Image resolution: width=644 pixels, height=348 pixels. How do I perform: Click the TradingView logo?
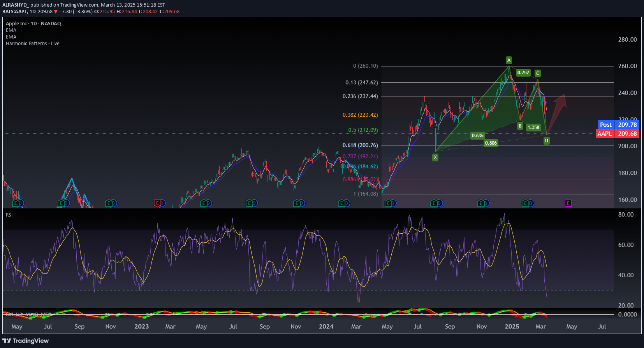point(26,341)
